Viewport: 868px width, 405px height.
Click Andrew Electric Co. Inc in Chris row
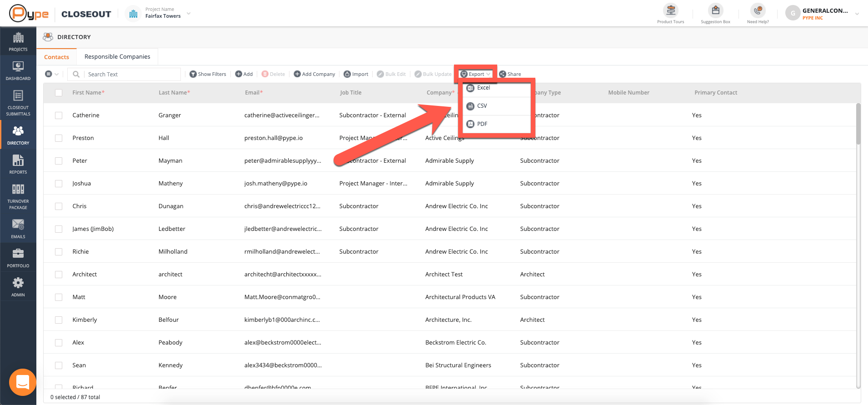point(457,206)
